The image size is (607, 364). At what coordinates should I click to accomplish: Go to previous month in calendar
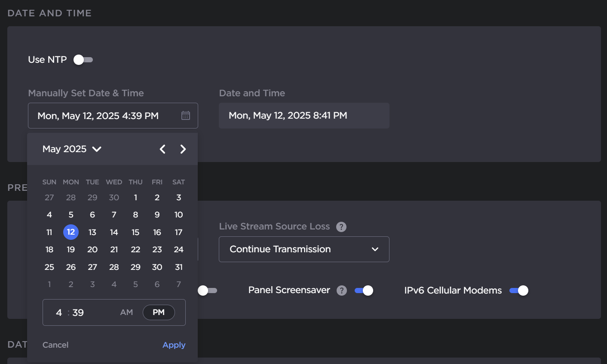pos(162,149)
